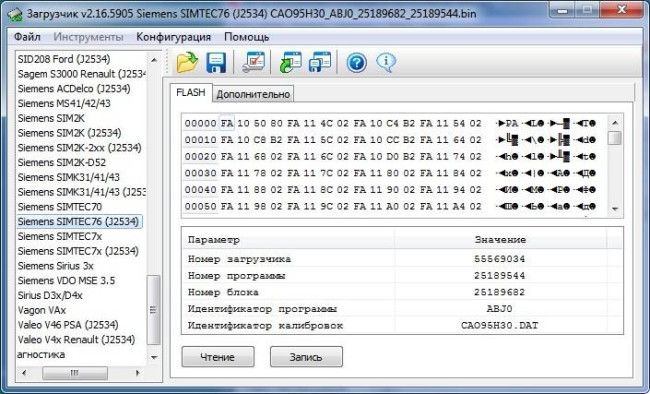Click value 55569034 of Номер загрузчика
This screenshot has height=394, width=650.
click(x=500, y=259)
